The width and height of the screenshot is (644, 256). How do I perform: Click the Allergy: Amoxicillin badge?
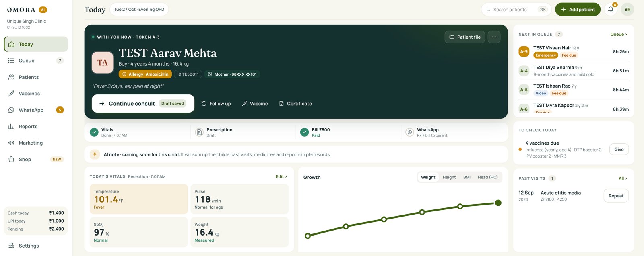click(145, 74)
